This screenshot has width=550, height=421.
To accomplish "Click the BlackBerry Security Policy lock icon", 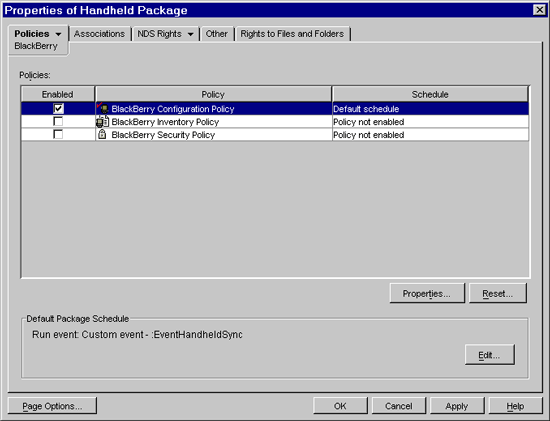I will tap(102, 134).
